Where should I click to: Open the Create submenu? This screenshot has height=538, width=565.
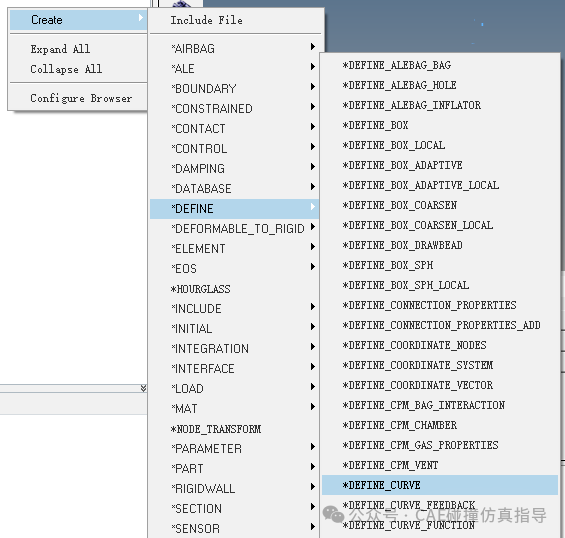78,20
